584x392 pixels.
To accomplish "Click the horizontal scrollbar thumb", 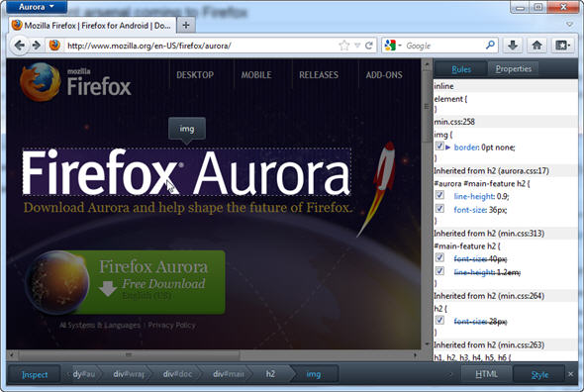I will tap(129, 354).
